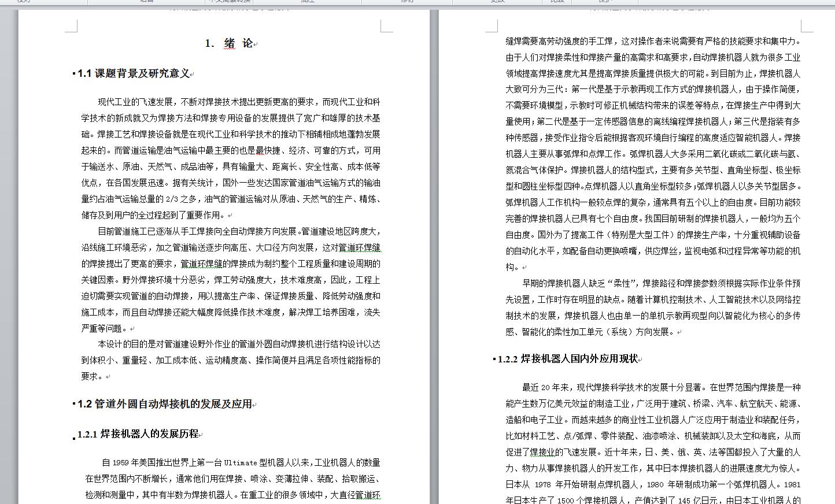Click heading "1.2 管道外圆自动焊接机的发展及应用"
The width and height of the screenshot is (835, 504).
[165, 404]
